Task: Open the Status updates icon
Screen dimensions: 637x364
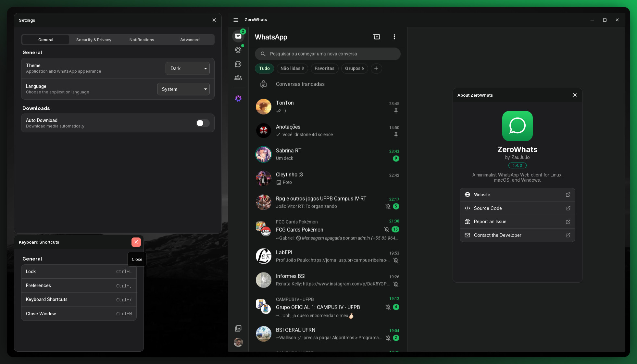Action: (x=238, y=50)
